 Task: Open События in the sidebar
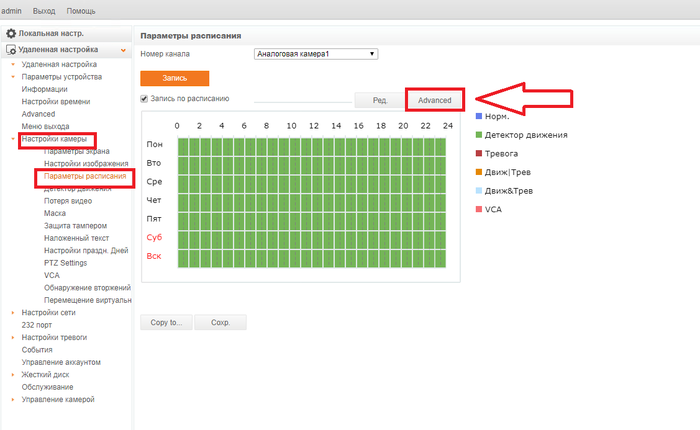coord(37,350)
